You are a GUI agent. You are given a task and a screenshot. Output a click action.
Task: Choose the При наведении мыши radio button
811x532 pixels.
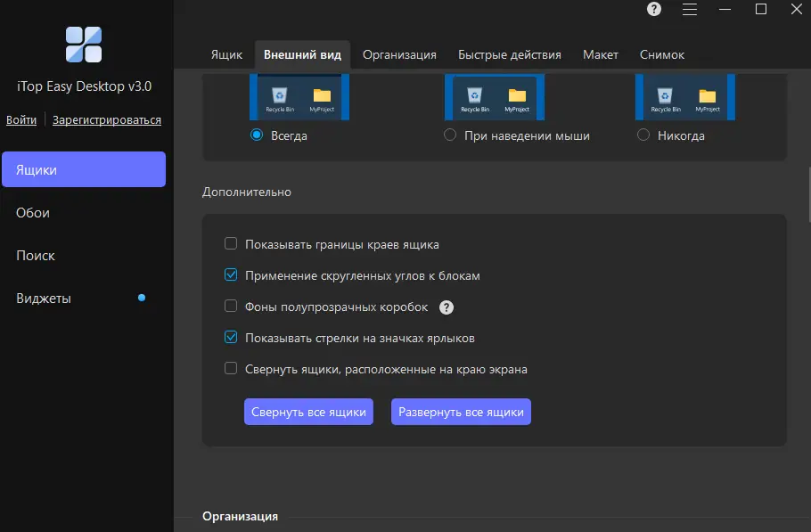point(450,135)
